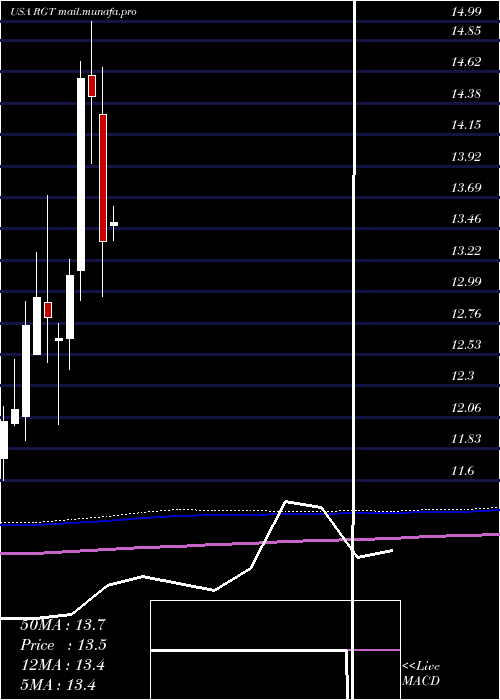This screenshot has height=700, width=500.
Task: Select the '5MA : 13.4' legend entry
Action: [x=58, y=684]
